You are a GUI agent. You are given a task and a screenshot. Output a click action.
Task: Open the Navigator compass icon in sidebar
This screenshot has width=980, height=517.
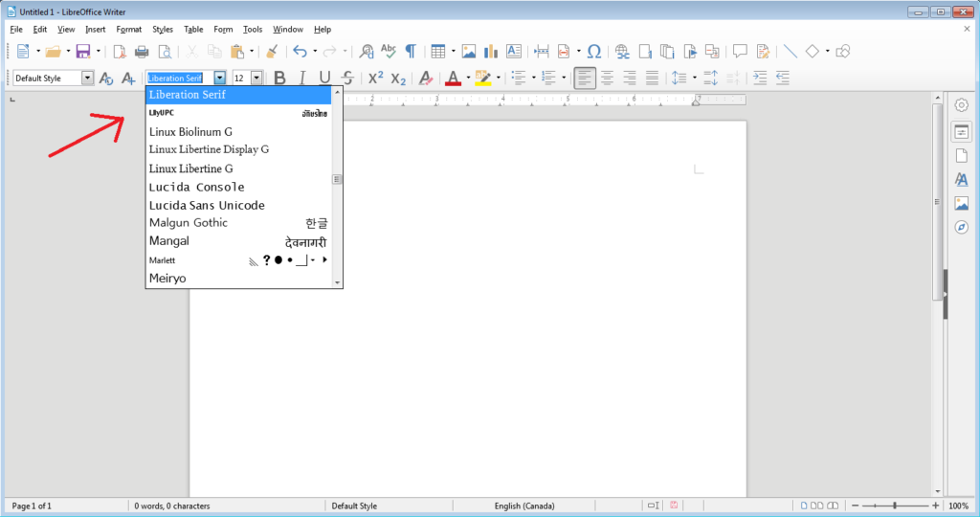point(962,227)
